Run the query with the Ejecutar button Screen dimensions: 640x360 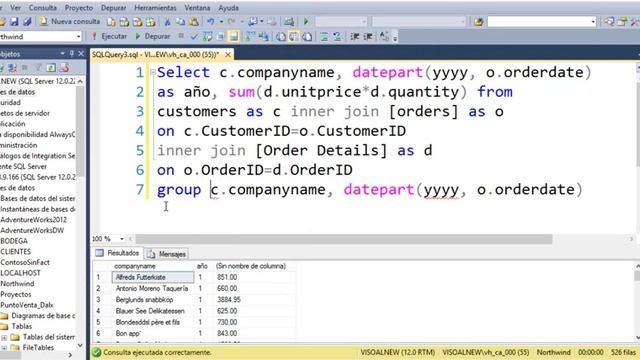pyautogui.click(x=109, y=36)
